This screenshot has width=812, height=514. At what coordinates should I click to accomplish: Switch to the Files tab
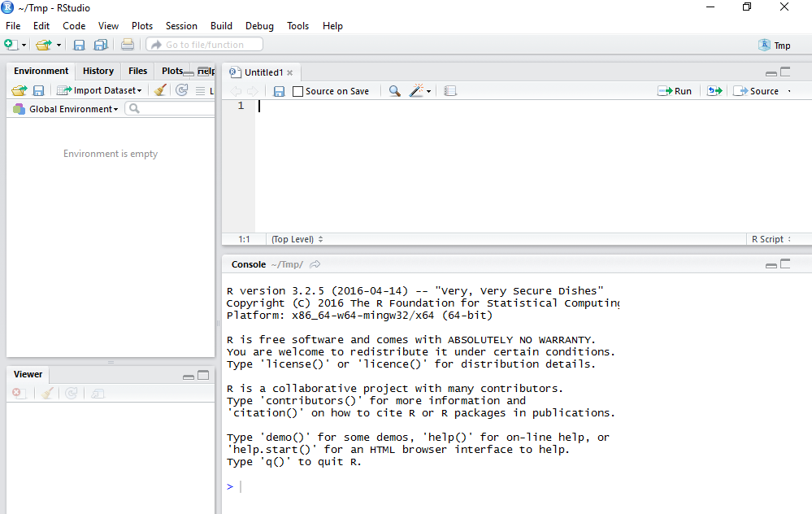pyautogui.click(x=137, y=71)
